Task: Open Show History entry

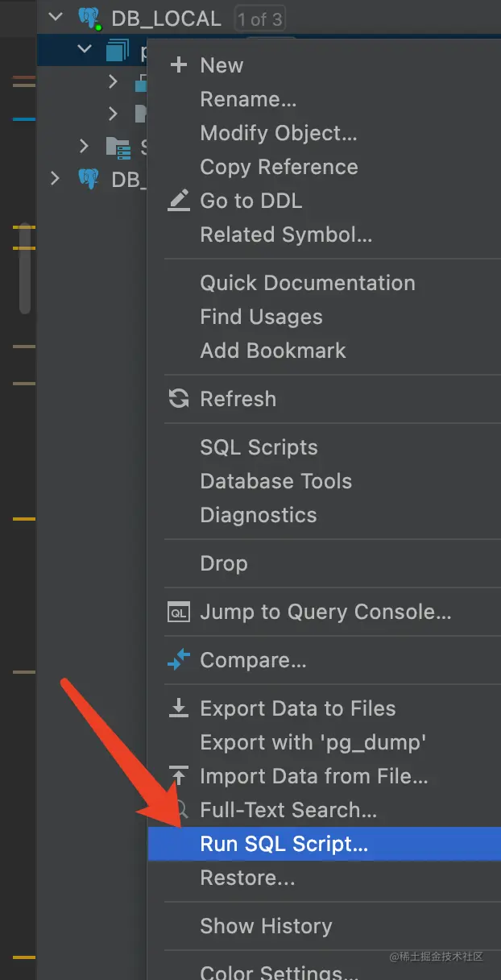Action: (266, 926)
